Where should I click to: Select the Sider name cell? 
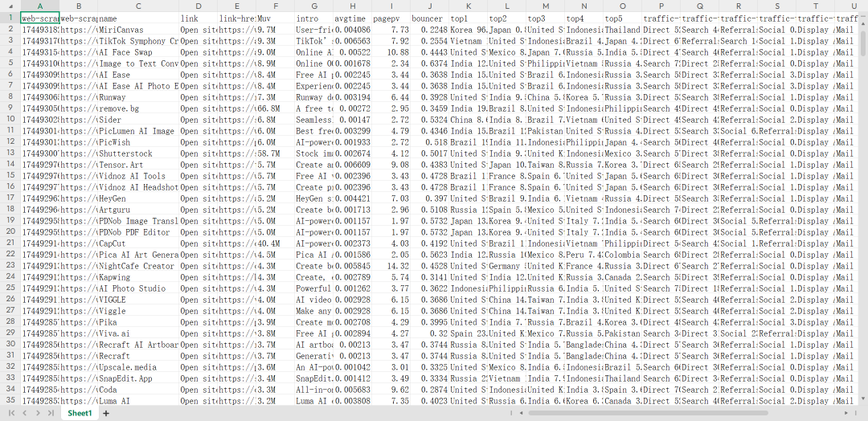(138, 120)
